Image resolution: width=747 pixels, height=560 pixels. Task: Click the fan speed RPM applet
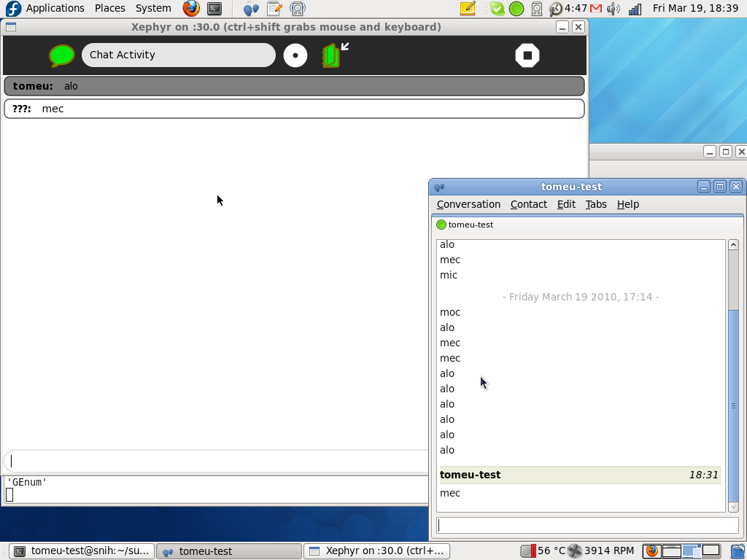(600, 551)
